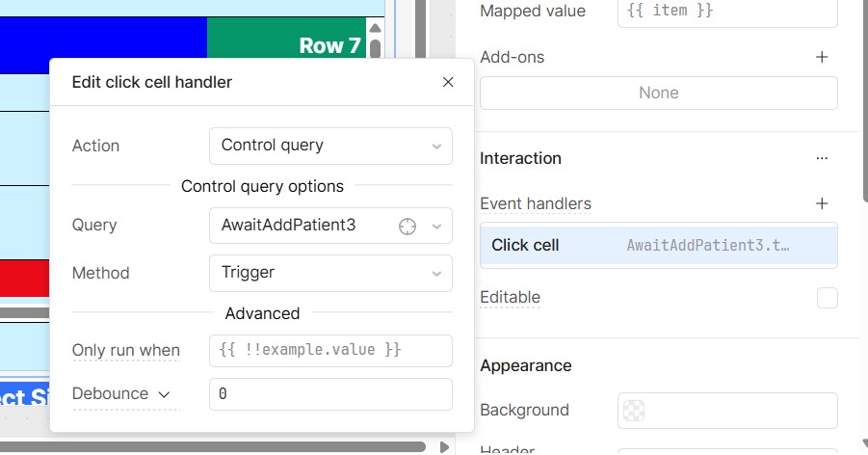Click the Add-ons None button
The width and height of the screenshot is (868, 455).
click(x=658, y=94)
